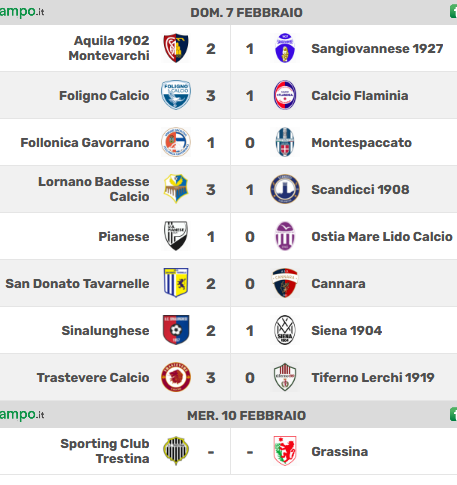The image size is (457, 485).
Task: Click the DOM. 7 FEBBRAIO date header
Action: coord(246,13)
